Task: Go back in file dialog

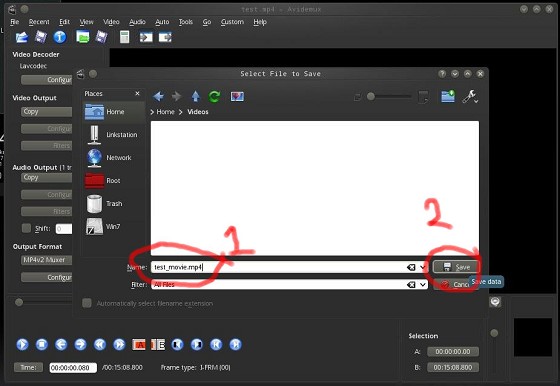Action: (x=159, y=96)
